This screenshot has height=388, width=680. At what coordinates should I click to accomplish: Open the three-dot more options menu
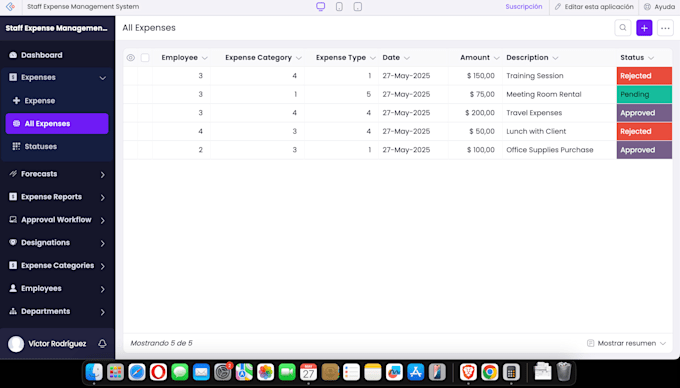tap(665, 28)
